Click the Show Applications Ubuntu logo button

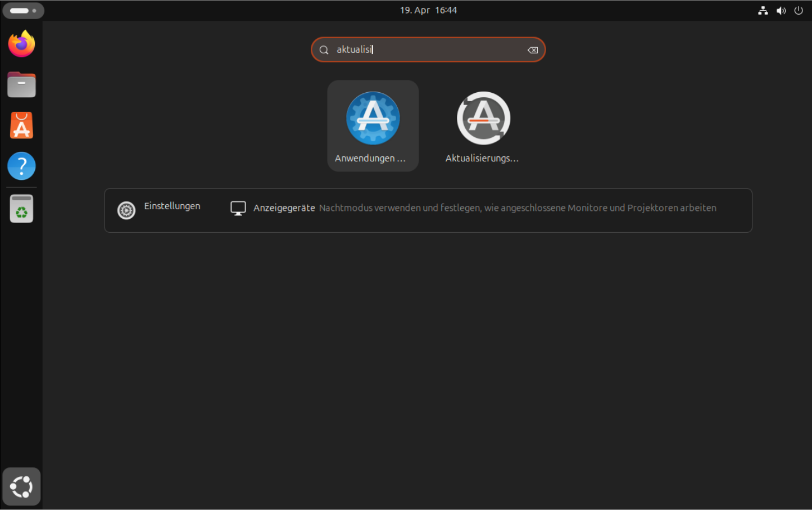21,486
